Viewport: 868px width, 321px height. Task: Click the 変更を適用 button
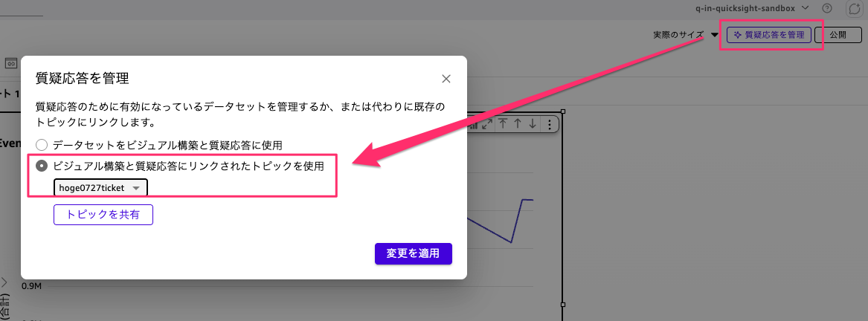click(x=414, y=253)
